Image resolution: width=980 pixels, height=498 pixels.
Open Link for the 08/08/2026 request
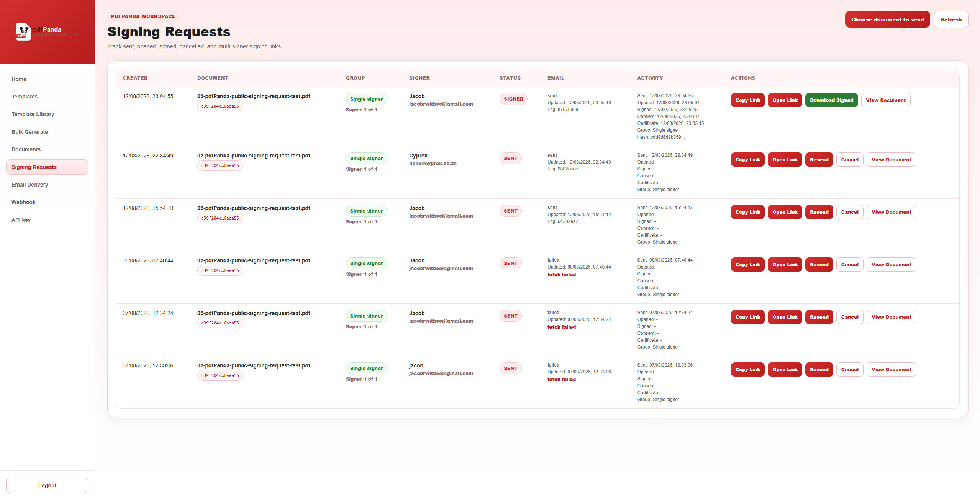785,265
